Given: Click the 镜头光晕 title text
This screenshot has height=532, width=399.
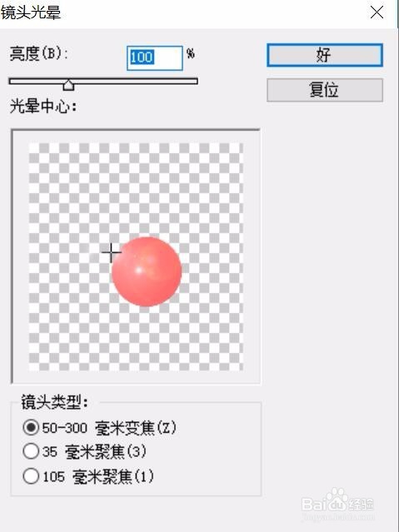Looking at the screenshot, I should [x=31, y=12].
